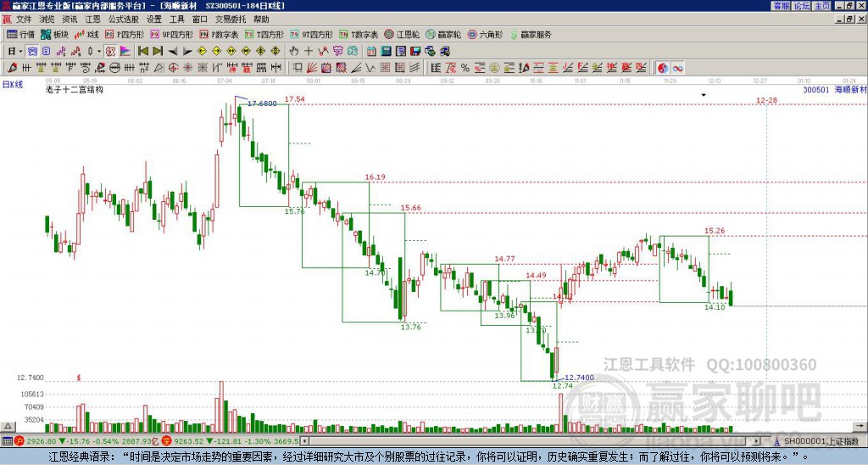Open the 文件 menu
This screenshot has height=465, width=868.
24,20
